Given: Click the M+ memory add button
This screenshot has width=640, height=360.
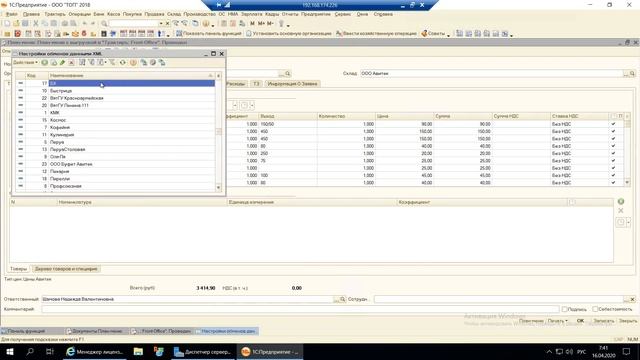Looking at the screenshot, I should [261, 24].
